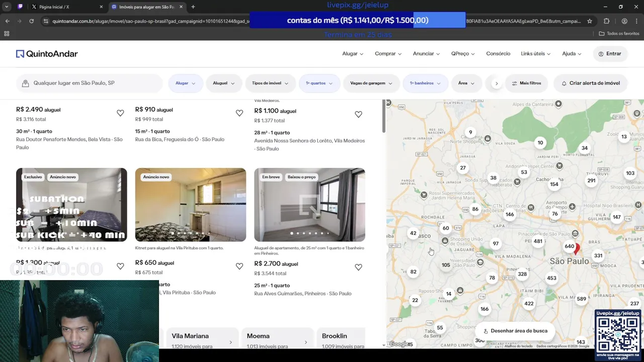The image size is (644, 362).
Task: Click the QuintoAndar logo
Action: [47, 54]
